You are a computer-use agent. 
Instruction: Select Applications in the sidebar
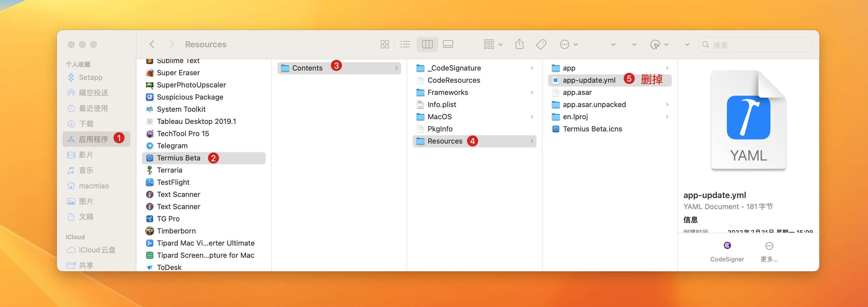[93, 139]
